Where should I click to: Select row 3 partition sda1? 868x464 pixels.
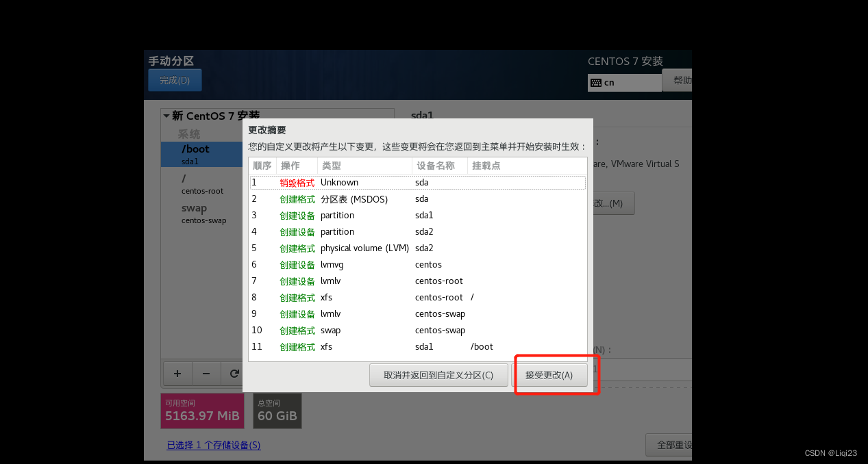click(418, 216)
